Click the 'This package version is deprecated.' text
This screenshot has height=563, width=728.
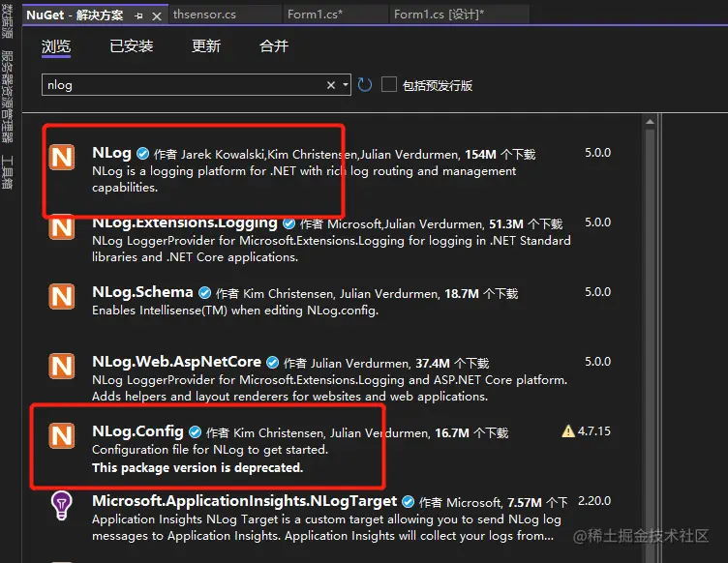(197, 467)
